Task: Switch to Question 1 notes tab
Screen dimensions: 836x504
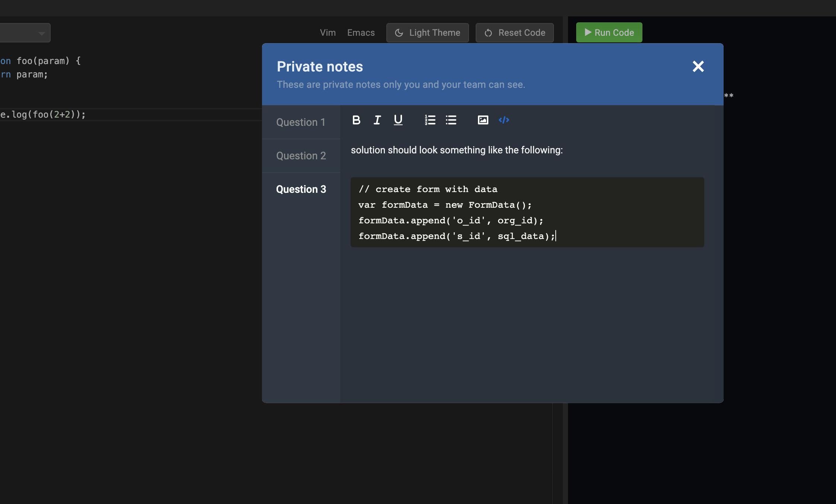Action: click(x=301, y=122)
